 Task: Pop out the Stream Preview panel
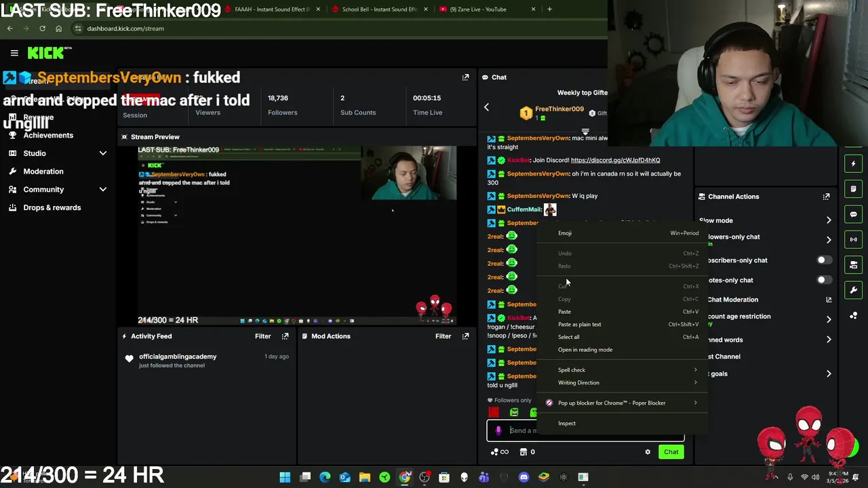click(465, 77)
